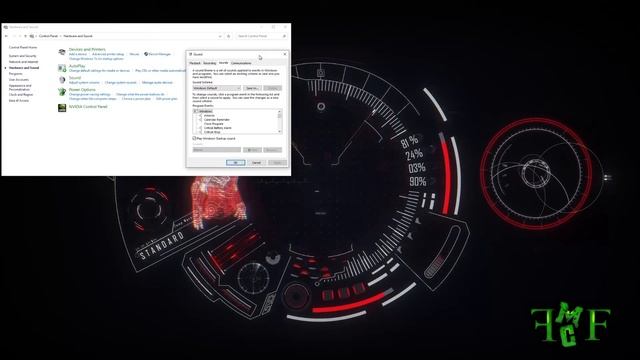Open the Sound Scheme Windows Default dropdown
640x360 pixels.
pos(217,88)
